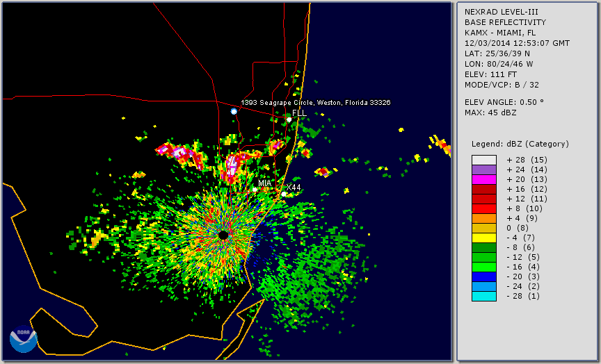Click the + 28 (15) legend label
The image size is (601, 364).
click(527, 160)
